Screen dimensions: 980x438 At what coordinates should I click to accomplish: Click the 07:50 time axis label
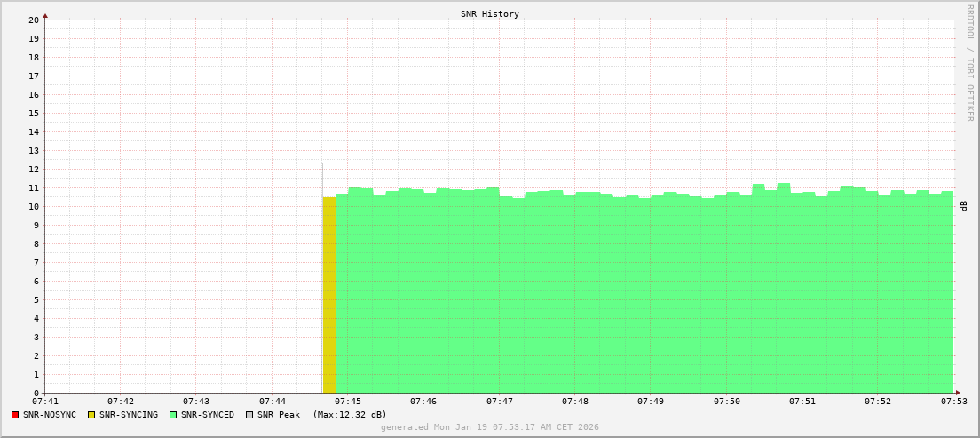(726, 402)
